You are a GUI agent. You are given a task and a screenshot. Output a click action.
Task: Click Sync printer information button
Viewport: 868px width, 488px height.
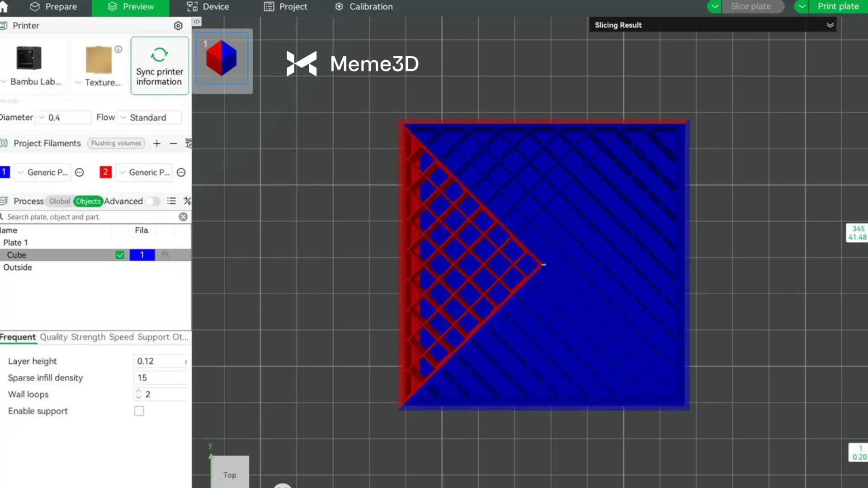(160, 66)
